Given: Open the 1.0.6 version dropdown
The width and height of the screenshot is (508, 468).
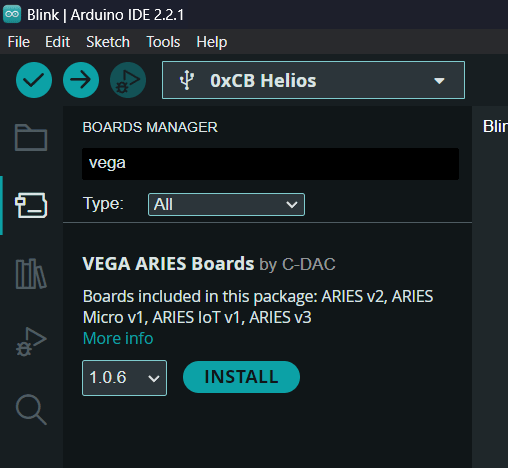Looking at the screenshot, I should pos(124,378).
